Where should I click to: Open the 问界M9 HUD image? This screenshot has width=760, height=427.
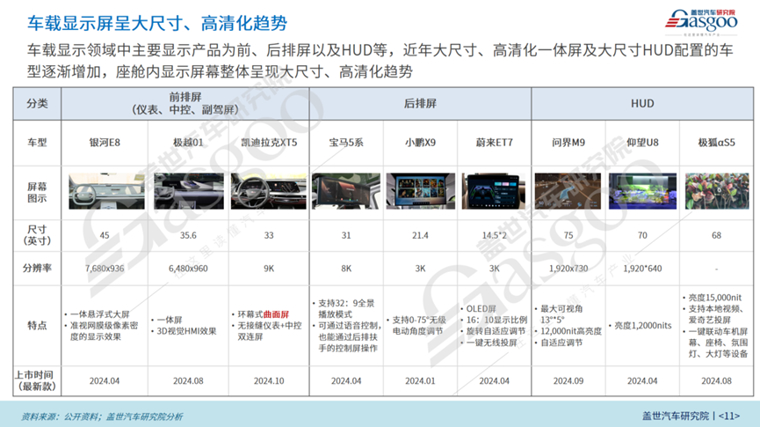568,191
